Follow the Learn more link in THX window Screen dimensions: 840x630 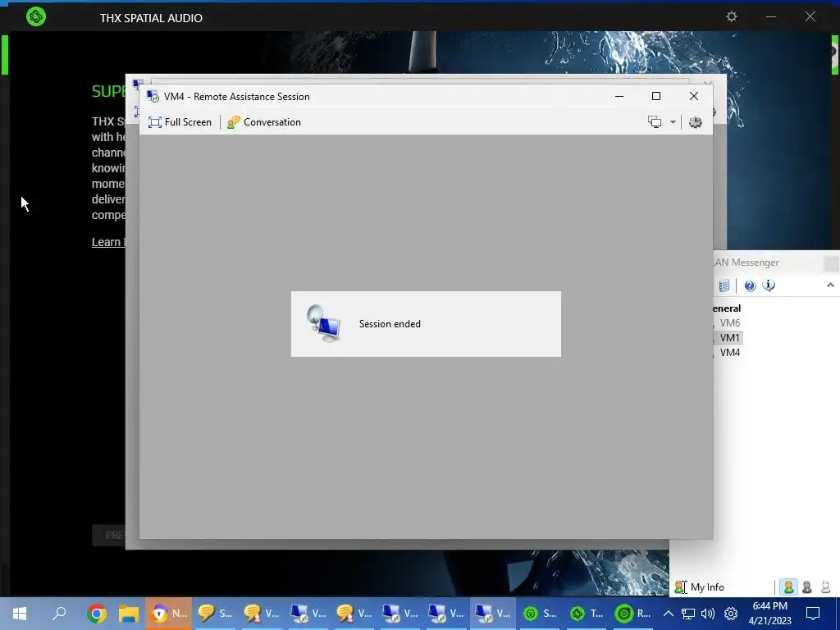click(108, 242)
